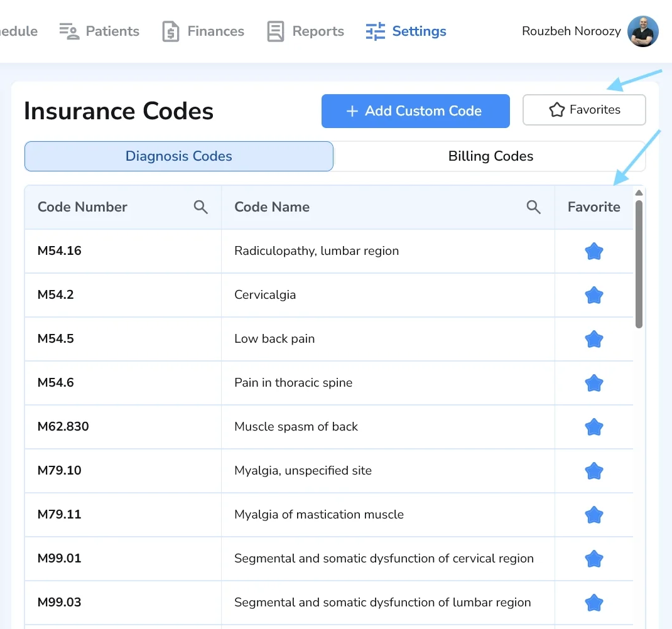This screenshot has width=672, height=629.
Task: Open the Favorites filter
Action: pos(584,109)
